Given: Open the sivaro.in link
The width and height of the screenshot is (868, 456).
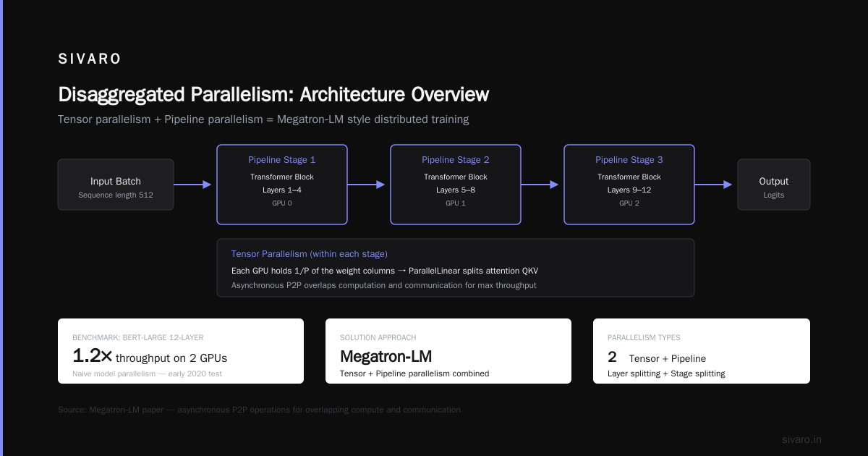Looking at the screenshot, I should pyautogui.click(x=801, y=439).
